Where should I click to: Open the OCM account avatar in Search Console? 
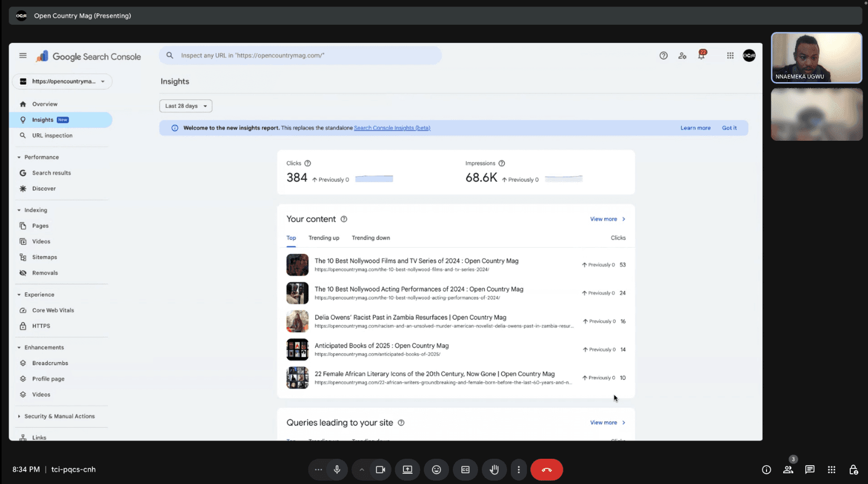point(749,55)
